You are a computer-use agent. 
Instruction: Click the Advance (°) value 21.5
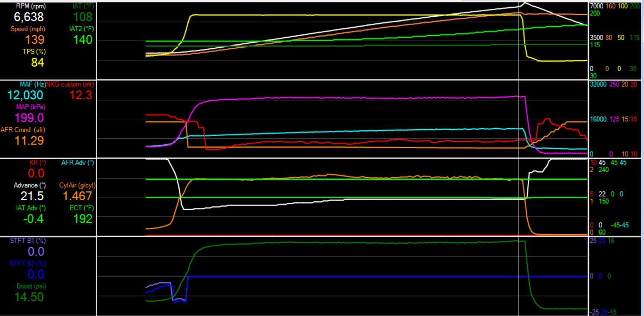coord(32,196)
